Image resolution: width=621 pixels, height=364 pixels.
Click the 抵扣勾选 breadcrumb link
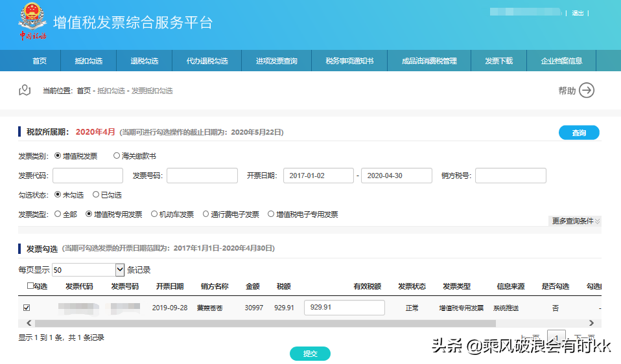(111, 91)
